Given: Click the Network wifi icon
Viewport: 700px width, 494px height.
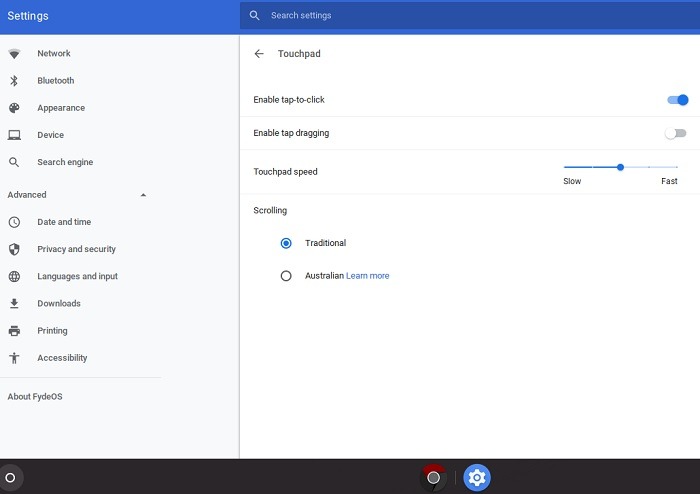Looking at the screenshot, I should tap(14, 54).
